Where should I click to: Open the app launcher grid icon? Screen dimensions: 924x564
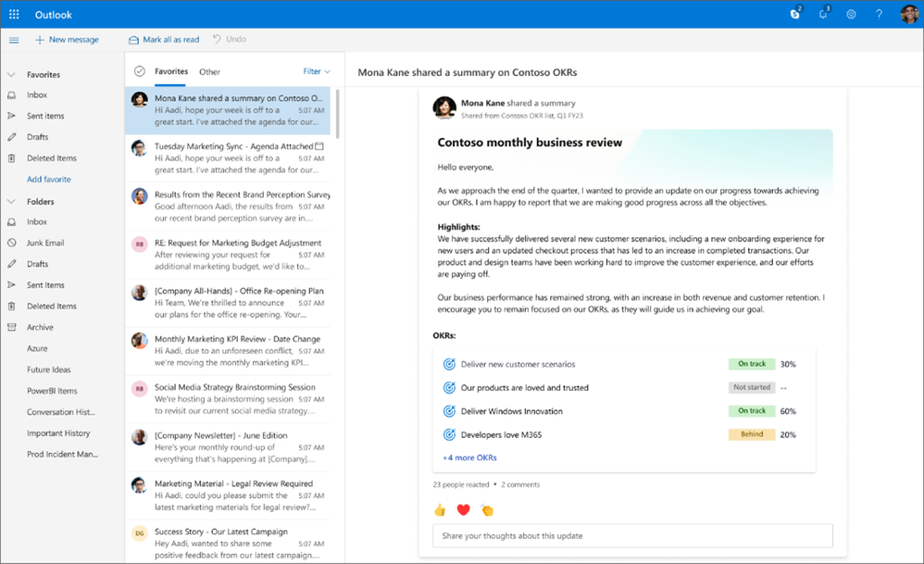point(14,14)
